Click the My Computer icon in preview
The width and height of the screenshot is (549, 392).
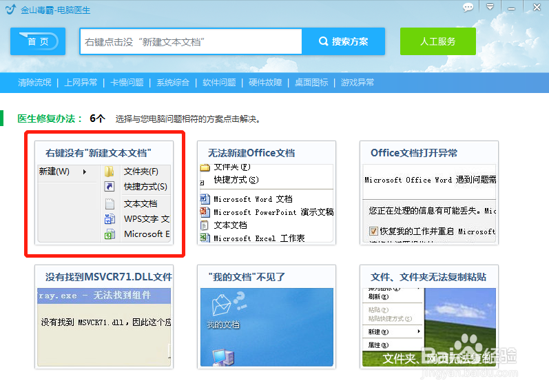coord(222,357)
